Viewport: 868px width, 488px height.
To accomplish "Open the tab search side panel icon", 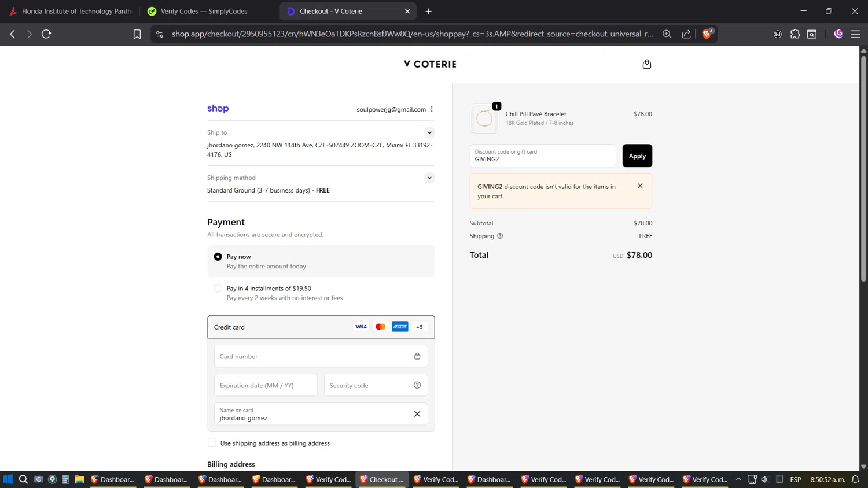I will tap(812, 34).
